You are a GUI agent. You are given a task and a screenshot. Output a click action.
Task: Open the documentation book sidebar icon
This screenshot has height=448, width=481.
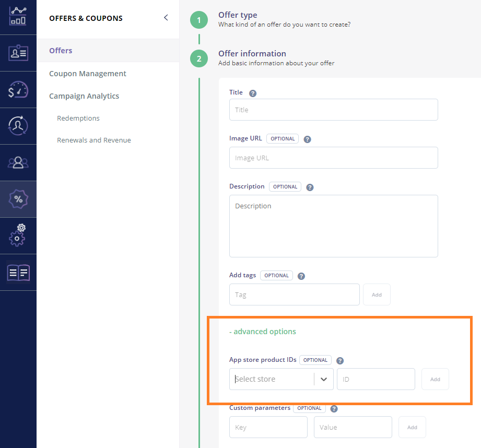tap(18, 272)
